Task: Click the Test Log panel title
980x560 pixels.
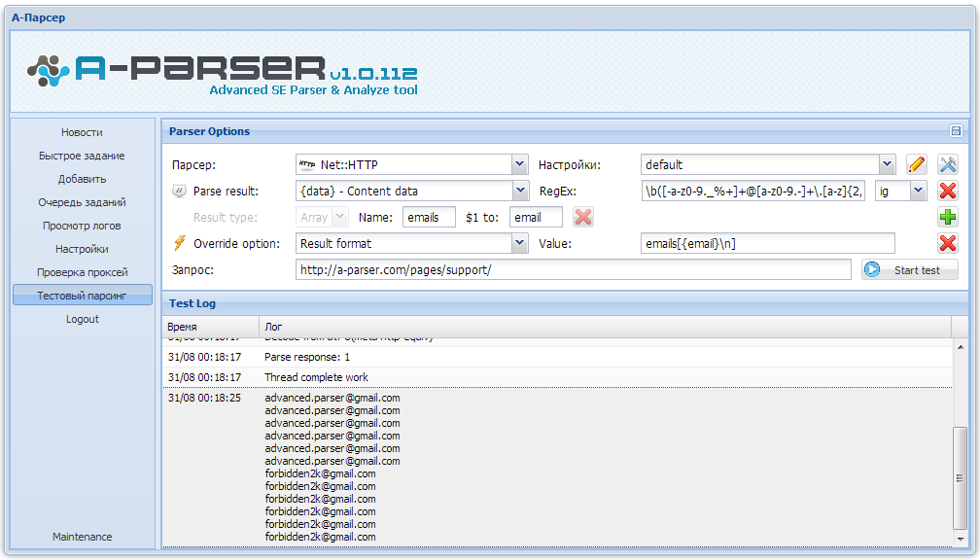Action: [192, 303]
